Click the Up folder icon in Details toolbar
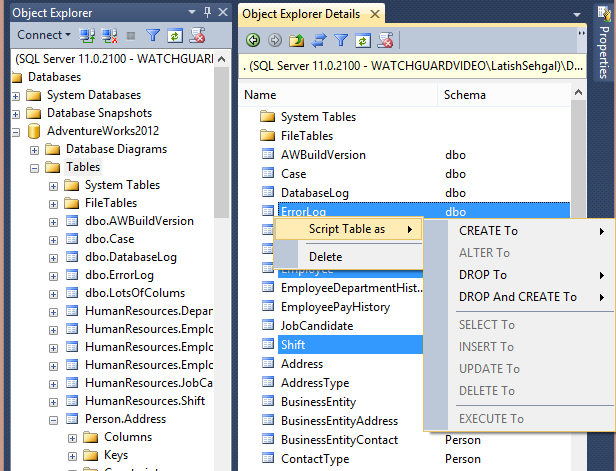 [x=296, y=40]
